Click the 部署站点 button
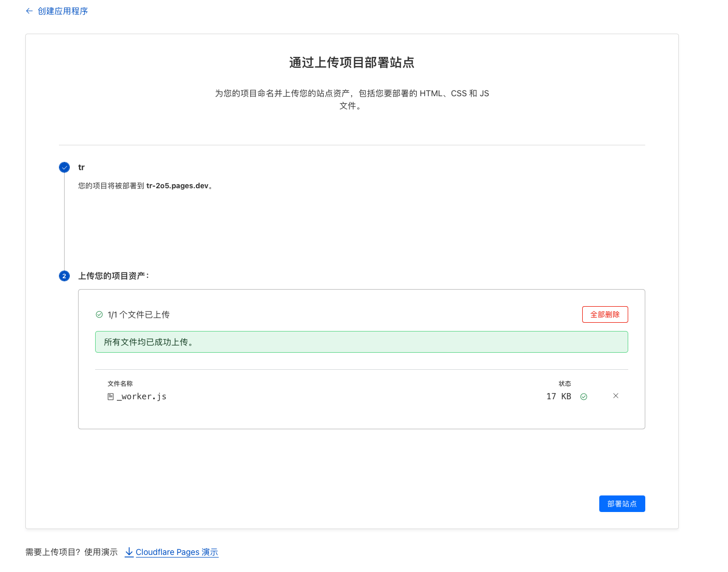728x572 pixels. (x=622, y=504)
